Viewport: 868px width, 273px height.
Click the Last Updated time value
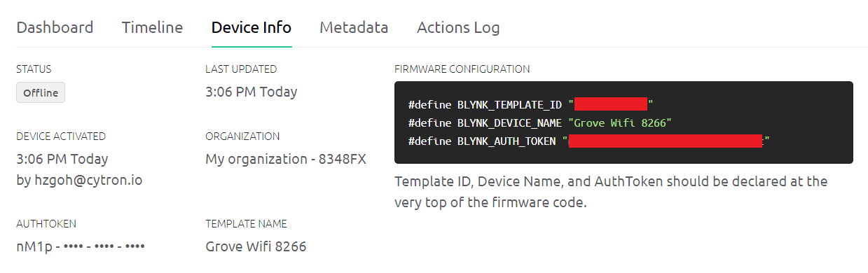click(252, 92)
